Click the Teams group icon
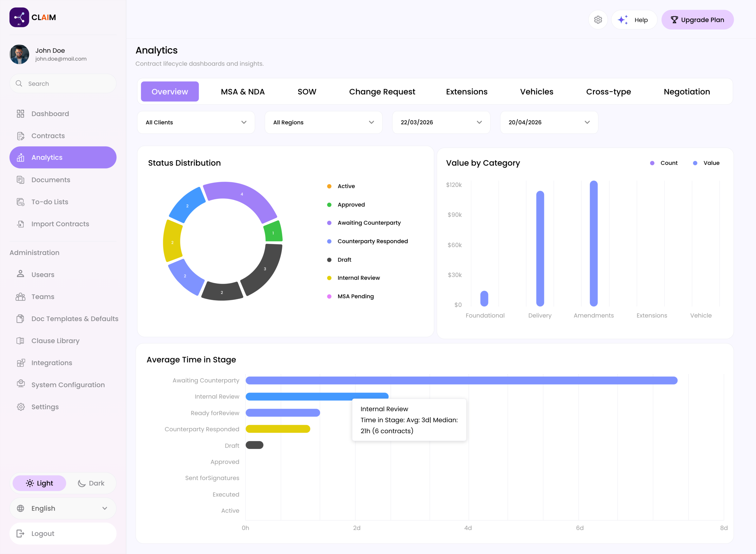The image size is (756, 554). pos(20,296)
